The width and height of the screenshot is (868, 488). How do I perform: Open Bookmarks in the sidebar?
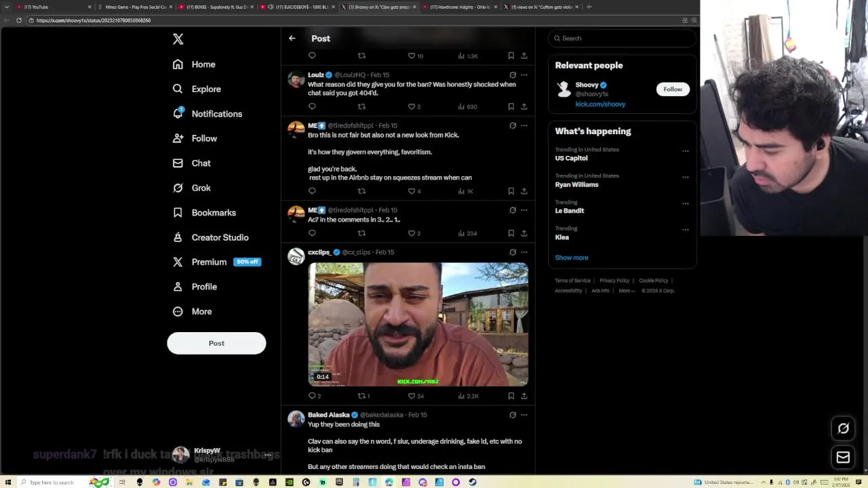pos(204,213)
